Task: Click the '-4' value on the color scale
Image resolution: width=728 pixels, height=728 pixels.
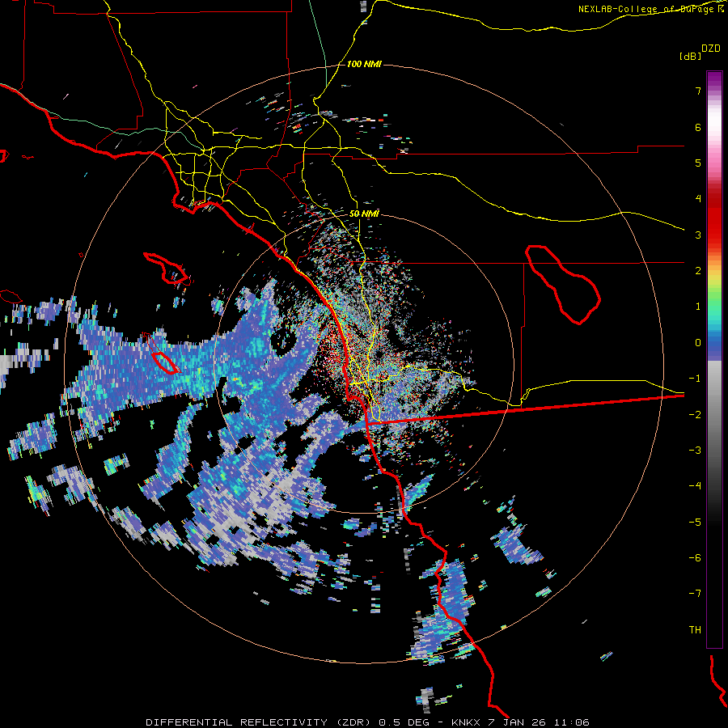Action: tap(695, 485)
